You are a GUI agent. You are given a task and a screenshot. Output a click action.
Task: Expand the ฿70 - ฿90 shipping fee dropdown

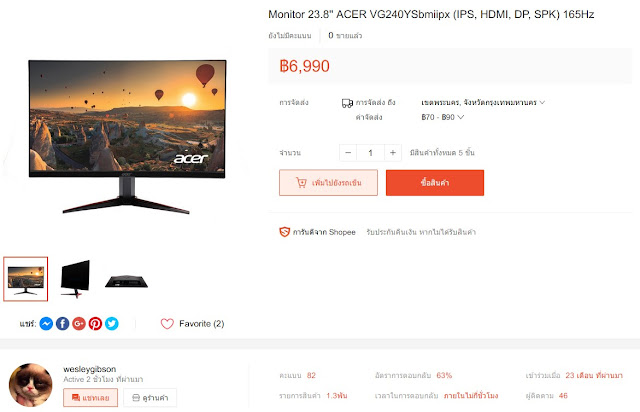click(442, 117)
